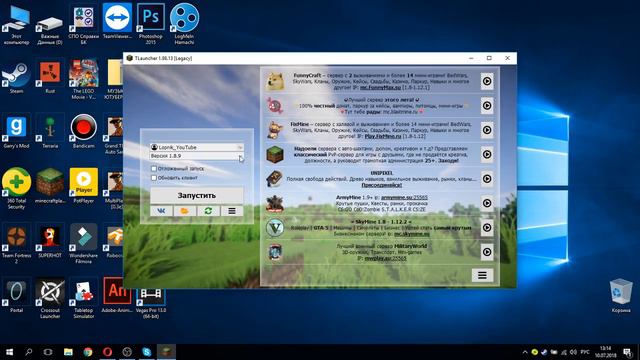Click the grass block server icon
The width and height of the screenshot is (640, 360).
275,154
